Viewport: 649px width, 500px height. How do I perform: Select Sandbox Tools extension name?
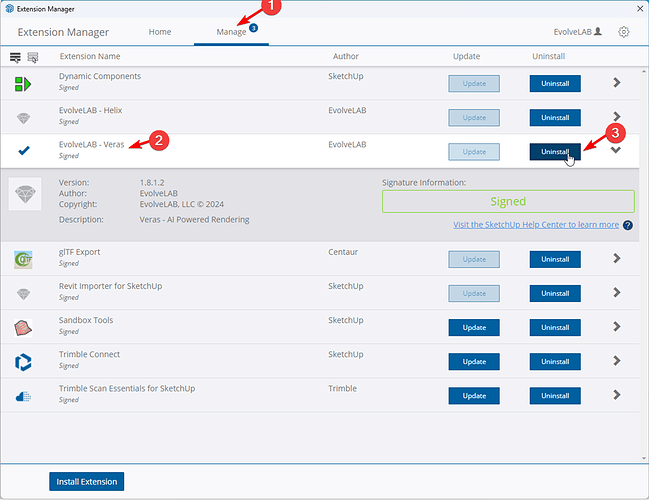click(86, 320)
